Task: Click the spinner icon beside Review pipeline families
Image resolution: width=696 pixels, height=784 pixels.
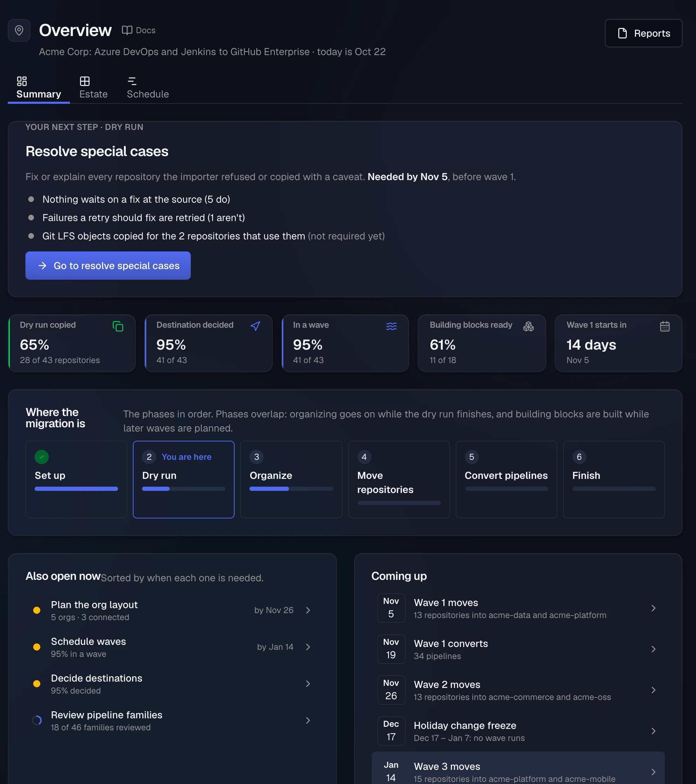Action: tap(37, 720)
